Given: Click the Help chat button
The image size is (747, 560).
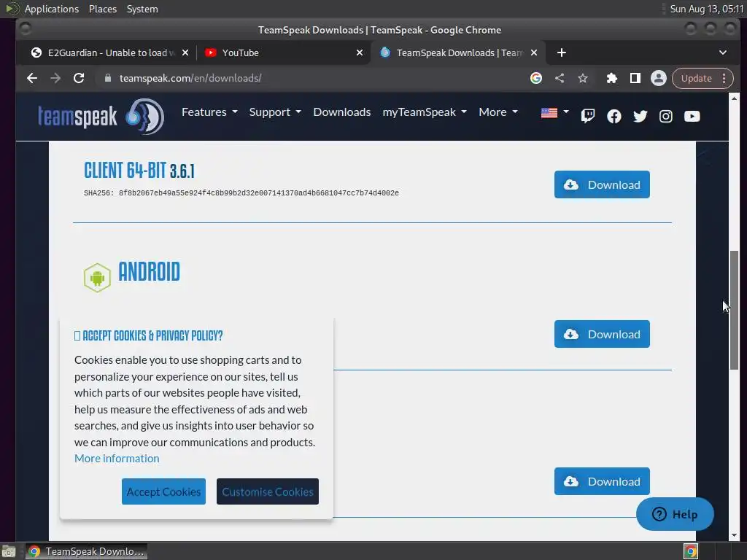Looking at the screenshot, I should (x=675, y=514).
